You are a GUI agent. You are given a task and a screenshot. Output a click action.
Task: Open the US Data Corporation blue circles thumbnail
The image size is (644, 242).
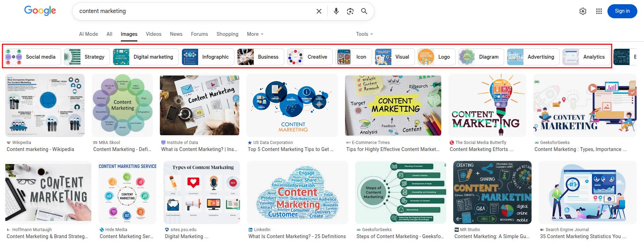tap(292, 105)
